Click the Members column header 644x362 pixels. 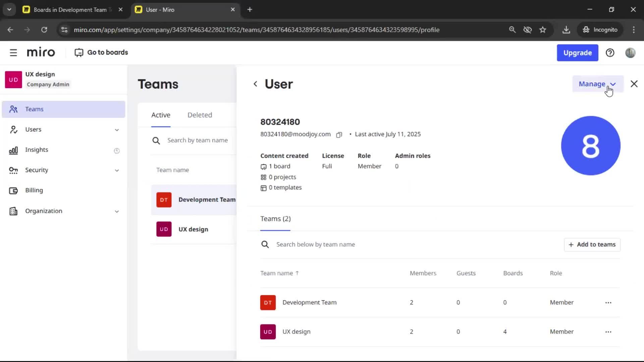click(x=423, y=273)
